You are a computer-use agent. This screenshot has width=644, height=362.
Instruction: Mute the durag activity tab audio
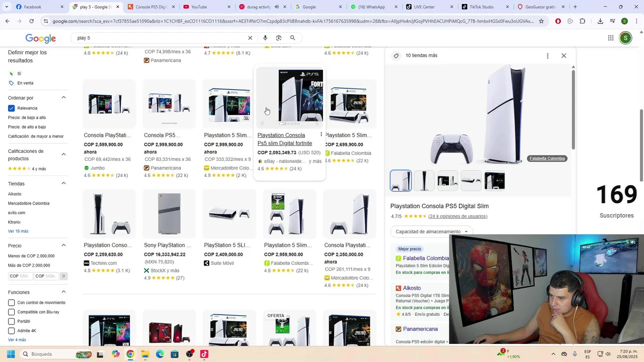tap(276, 7)
